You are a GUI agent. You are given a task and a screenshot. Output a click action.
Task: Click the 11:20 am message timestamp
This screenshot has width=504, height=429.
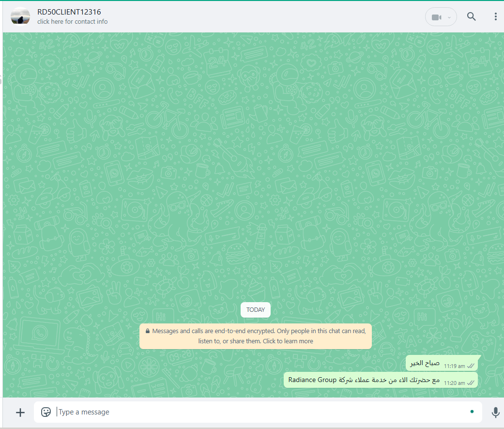tap(454, 383)
